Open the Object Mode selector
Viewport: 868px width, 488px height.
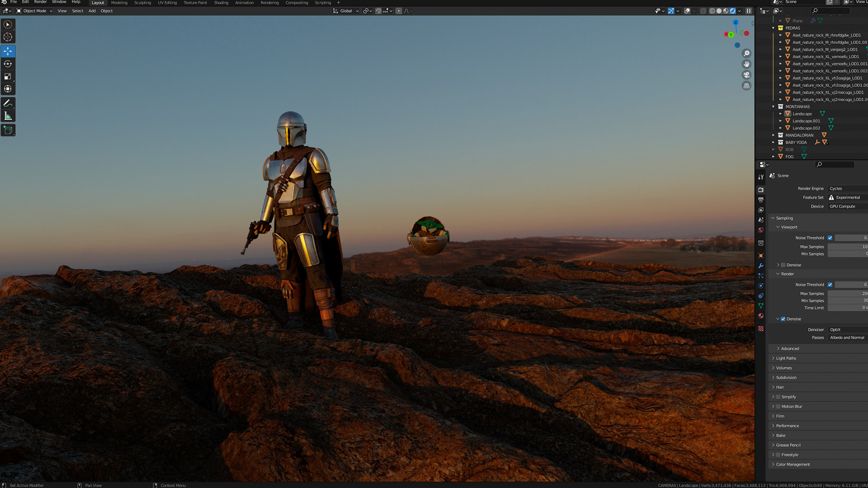34,11
